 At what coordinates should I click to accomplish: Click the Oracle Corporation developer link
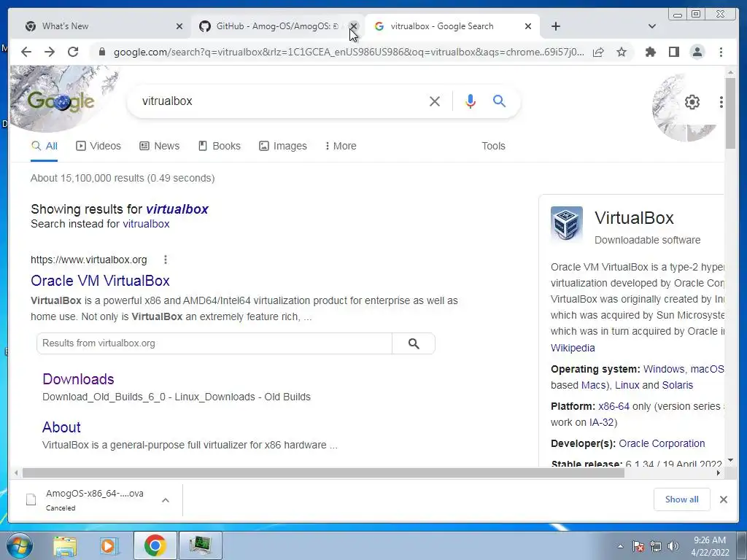coord(662,443)
